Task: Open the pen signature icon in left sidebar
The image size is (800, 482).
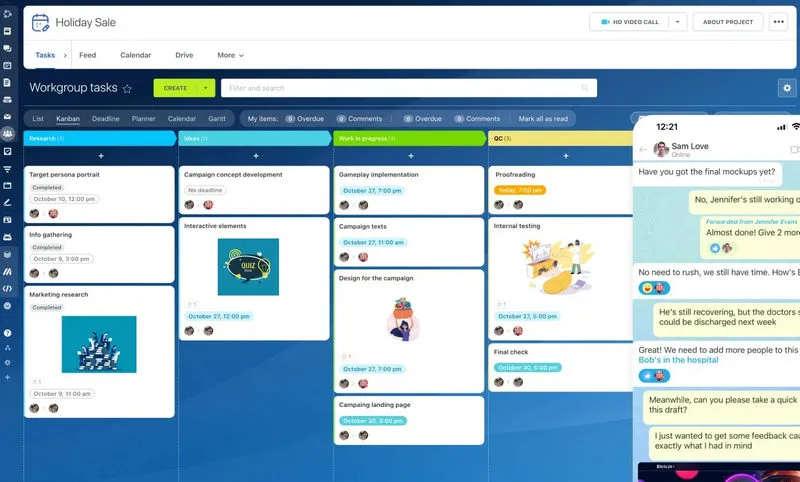Action: (x=7, y=203)
